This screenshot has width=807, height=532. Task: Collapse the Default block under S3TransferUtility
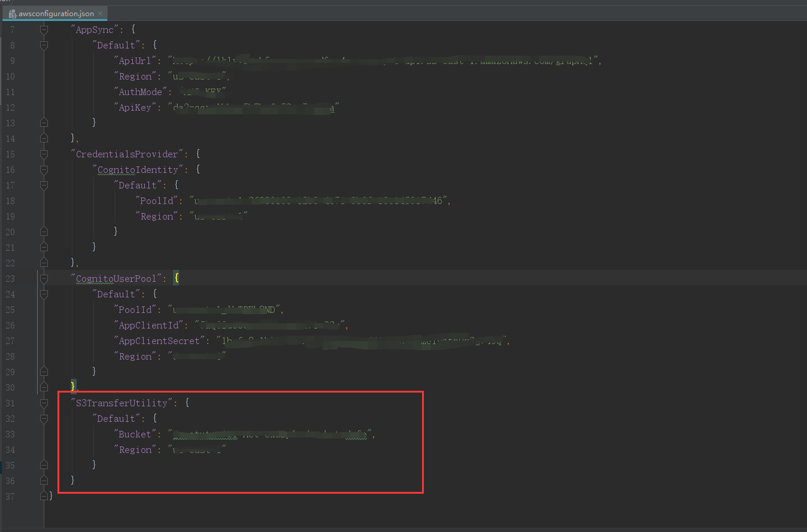43,418
